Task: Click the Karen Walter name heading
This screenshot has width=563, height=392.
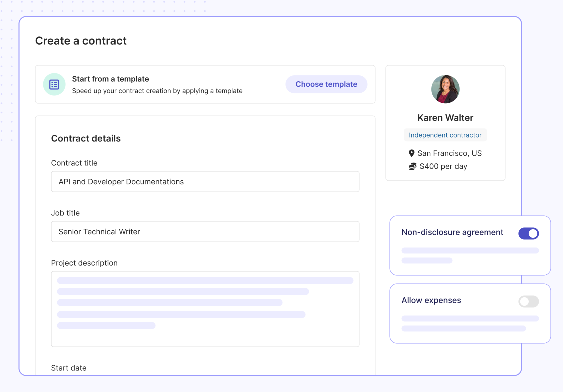Action: click(x=445, y=118)
